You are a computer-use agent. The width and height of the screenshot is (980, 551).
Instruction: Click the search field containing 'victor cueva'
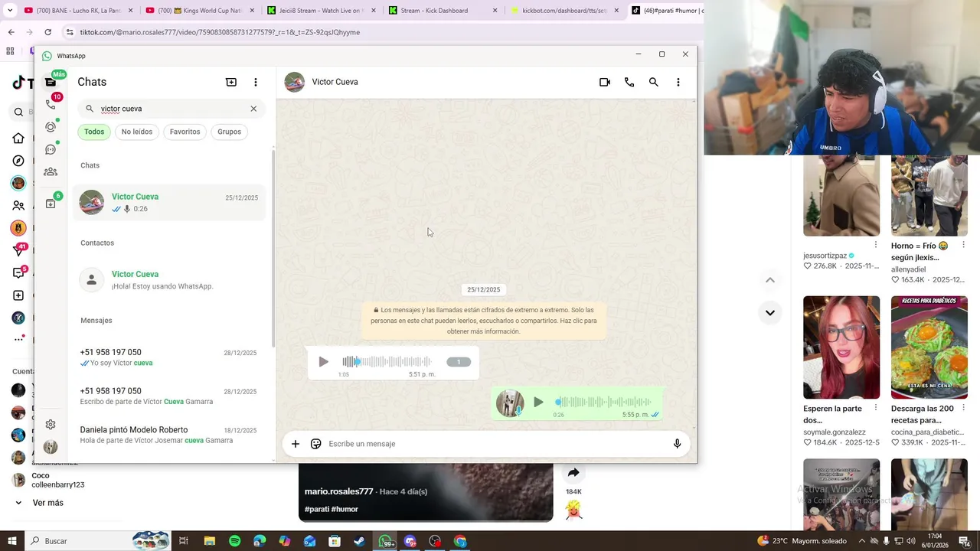(171, 109)
